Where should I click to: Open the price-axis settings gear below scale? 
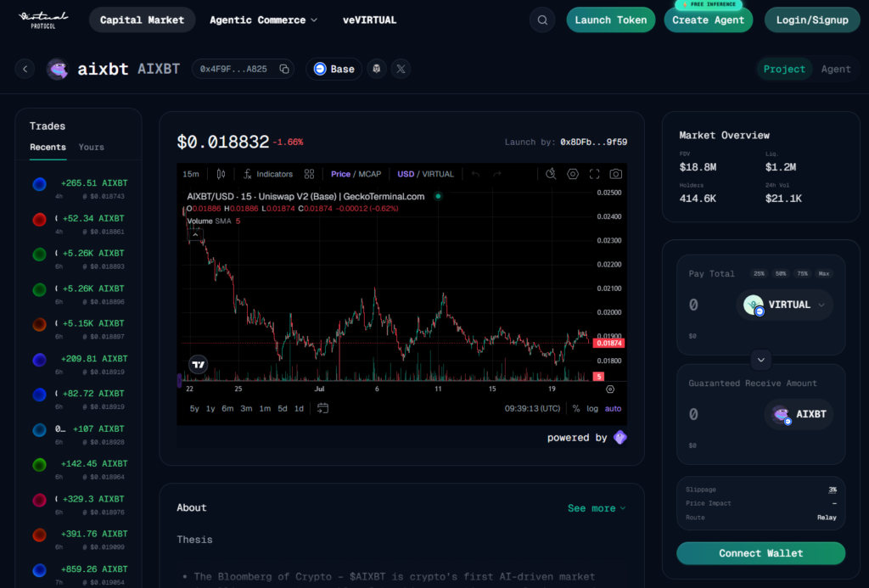(x=610, y=389)
